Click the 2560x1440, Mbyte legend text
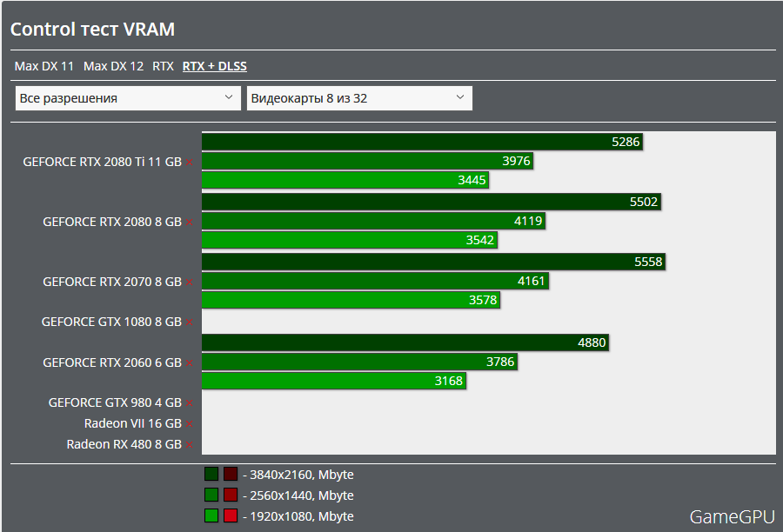The image size is (783, 532). click(x=302, y=495)
